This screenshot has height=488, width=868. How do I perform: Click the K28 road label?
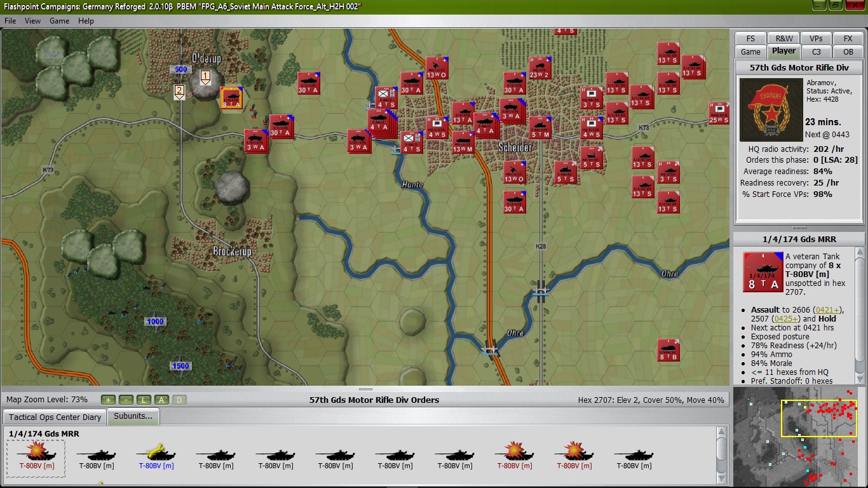point(541,245)
